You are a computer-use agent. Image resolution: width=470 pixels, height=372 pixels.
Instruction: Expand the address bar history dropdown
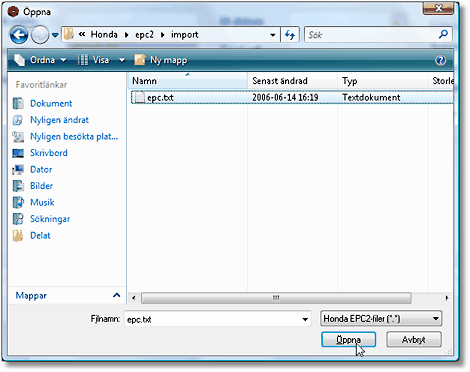tap(273, 35)
